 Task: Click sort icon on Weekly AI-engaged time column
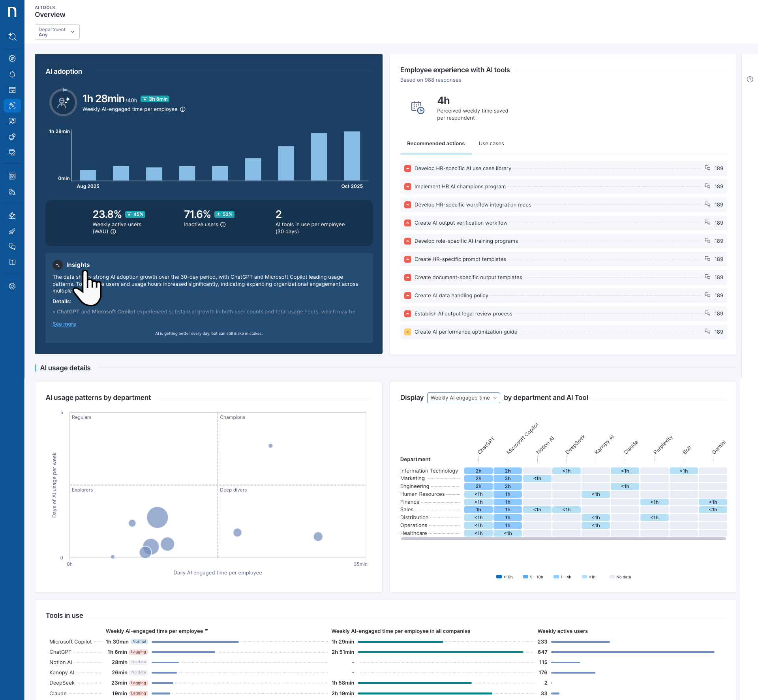tap(206, 631)
